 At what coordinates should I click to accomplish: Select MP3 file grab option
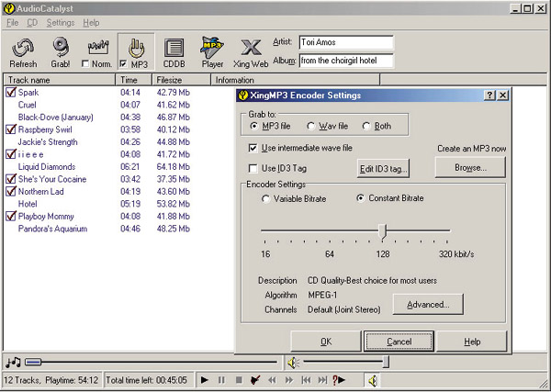(x=254, y=126)
